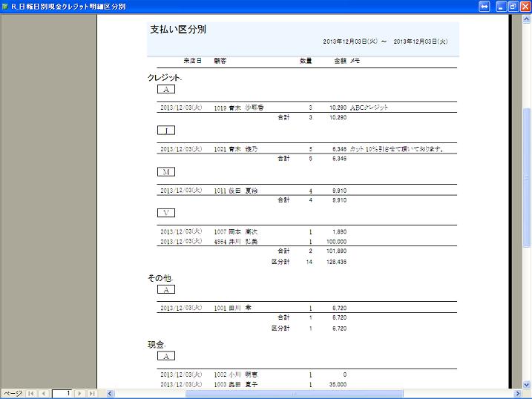Click customer 1003 row entry
This screenshot has width=532, height=399.
(x=236, y=384)
